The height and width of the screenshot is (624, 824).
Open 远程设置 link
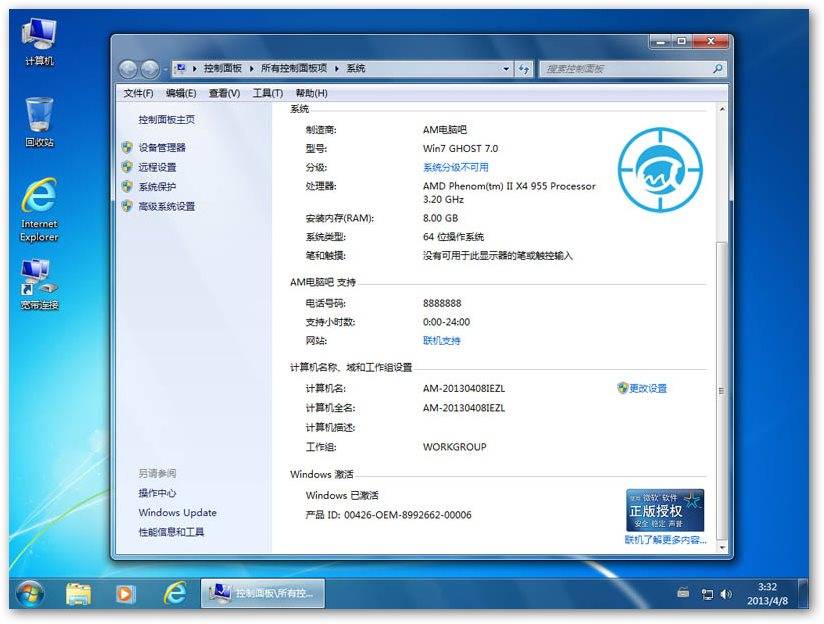(157, 167)
